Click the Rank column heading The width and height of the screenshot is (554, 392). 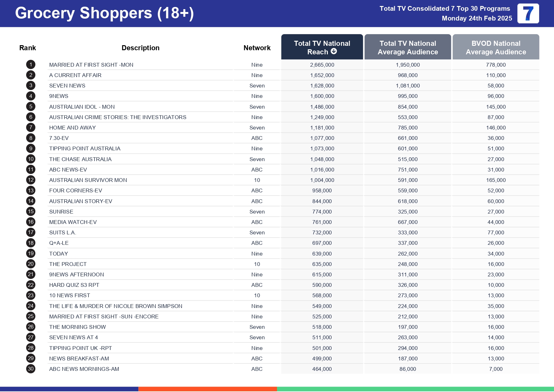pyautogui.click(x=27, y=48)
